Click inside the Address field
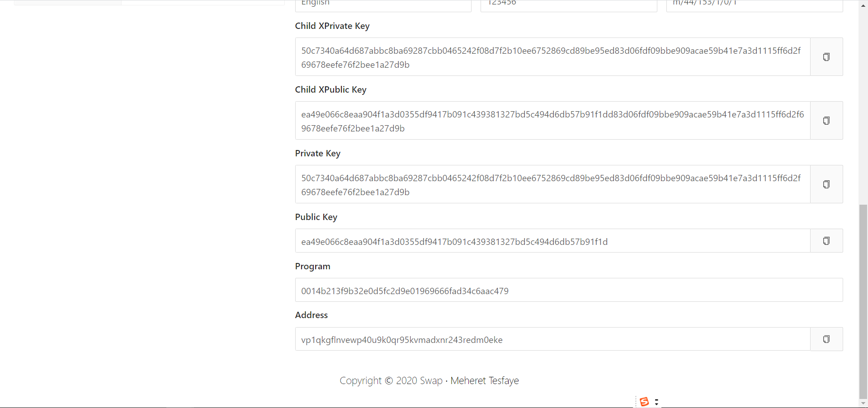 point(552,339)
